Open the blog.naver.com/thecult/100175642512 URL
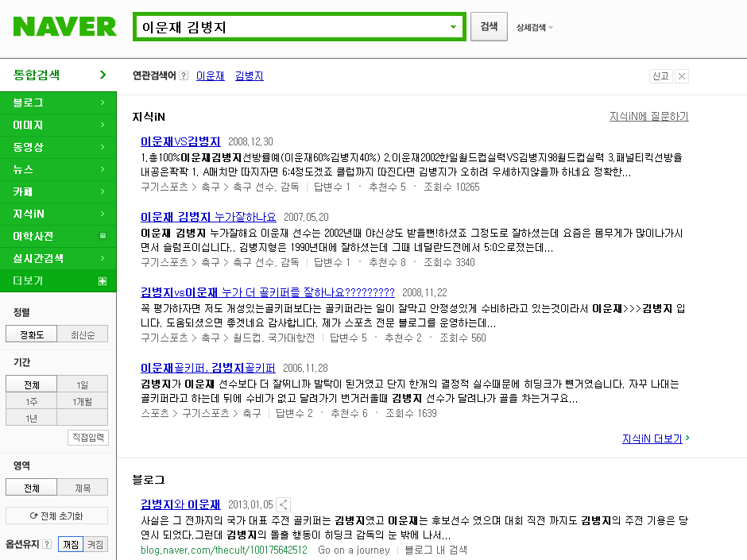 coord(224,550)
